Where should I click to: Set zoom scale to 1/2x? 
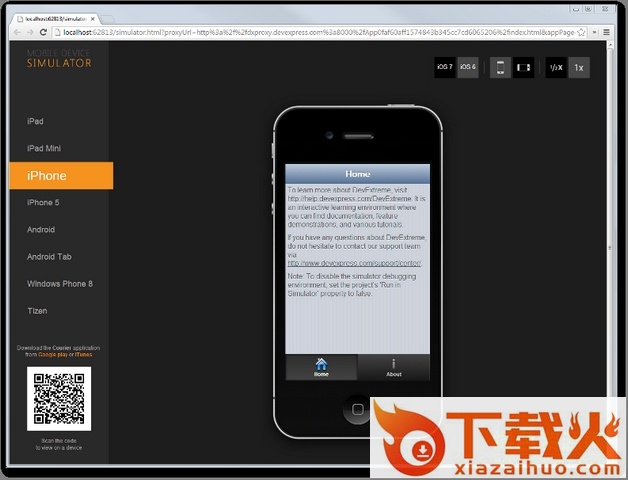tap(556, 67)
